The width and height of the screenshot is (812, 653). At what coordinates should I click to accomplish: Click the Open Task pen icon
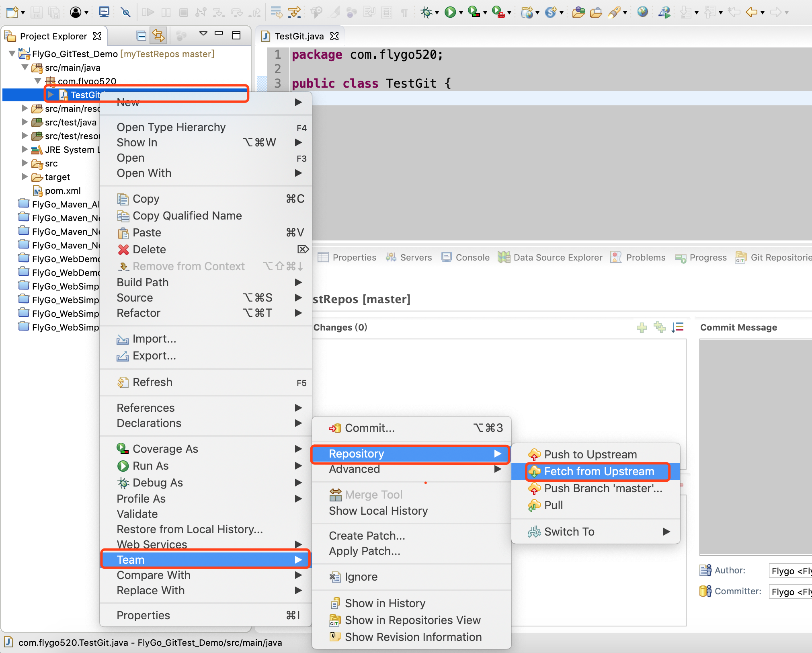tap(614, 12)
